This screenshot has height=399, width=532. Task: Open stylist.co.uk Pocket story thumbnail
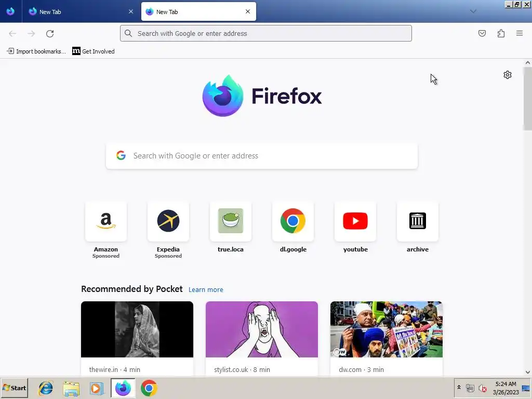click(x=262, y=329)
